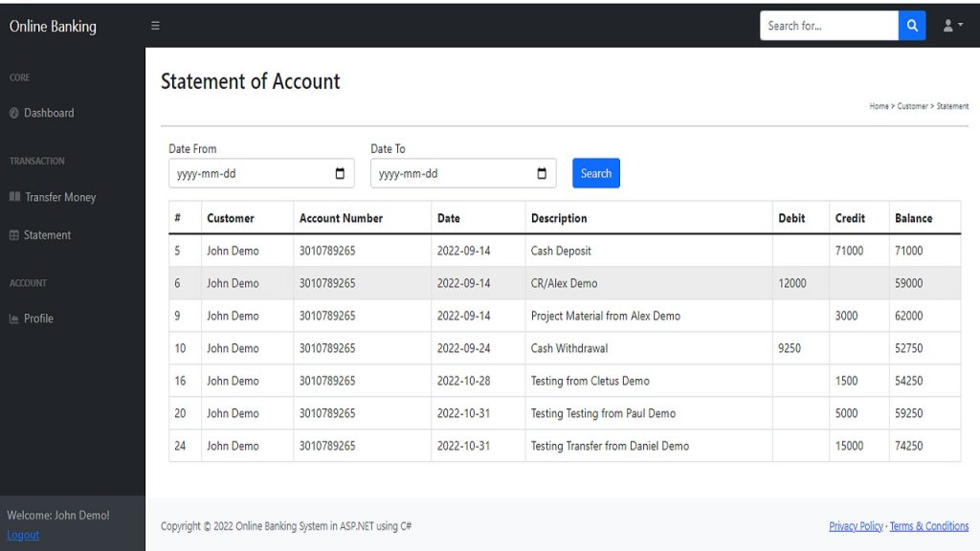This screenshot has height=551, width=980.
Task: Click the Profile chart icon in sidebar
Action: tap(13, 319)
